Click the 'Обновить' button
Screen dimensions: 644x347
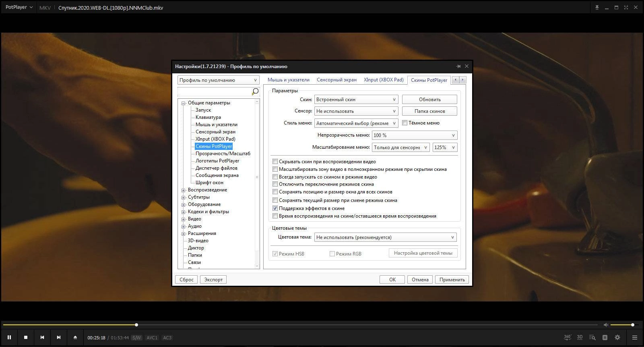pyautogui.click(x=429, y=100)
